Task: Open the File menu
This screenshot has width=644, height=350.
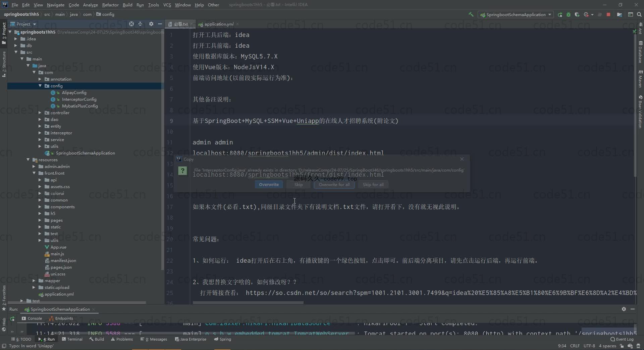Action: 15,5
